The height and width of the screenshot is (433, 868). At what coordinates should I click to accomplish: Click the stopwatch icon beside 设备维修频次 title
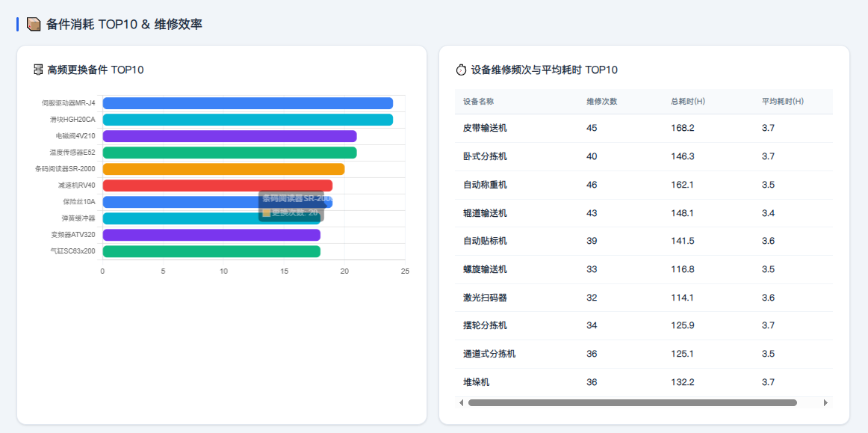(461, 70)
